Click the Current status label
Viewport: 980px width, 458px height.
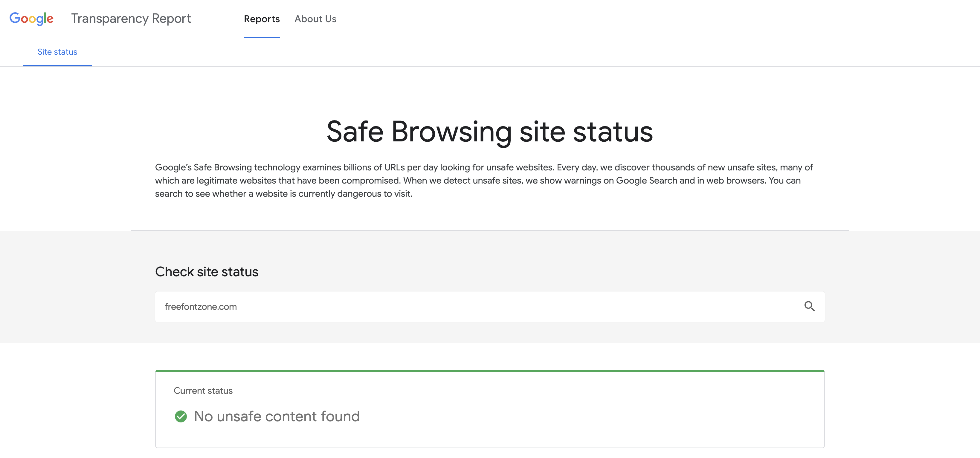point(203,391)
